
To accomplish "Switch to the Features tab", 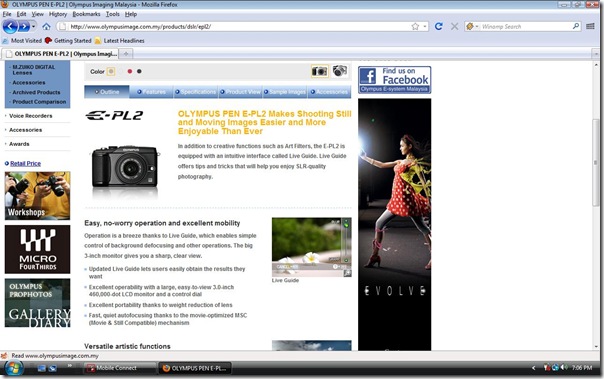I will point(151,92).
